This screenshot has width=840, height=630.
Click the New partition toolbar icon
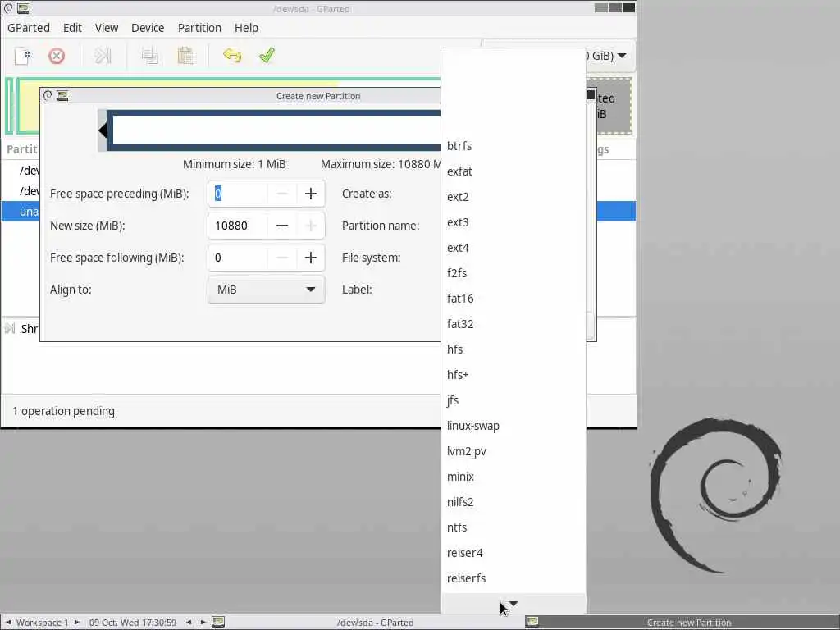pos(22,56)
